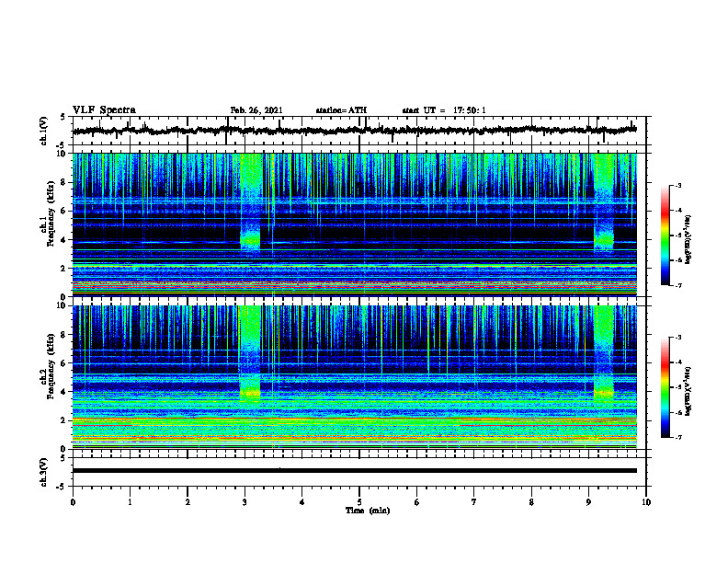The height and width of the screenshot is (563, 728).
Task: Select the date text "Feb. 26, 2021"
Action: coord(256,110)
